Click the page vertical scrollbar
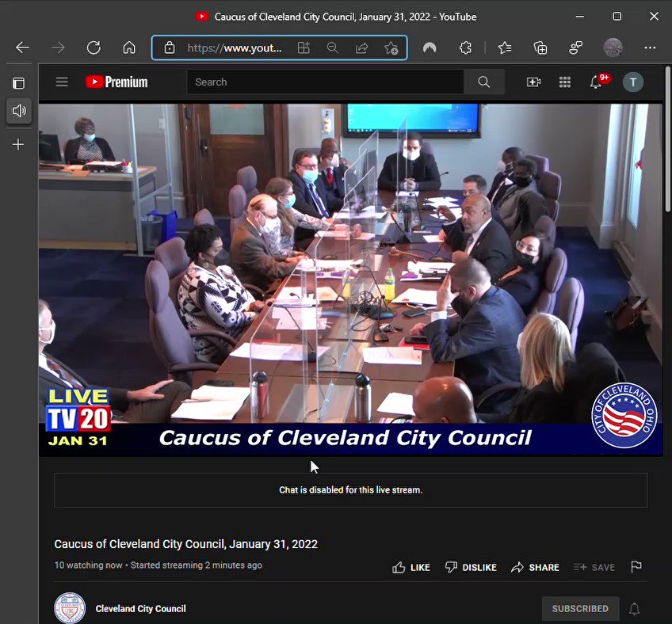The image size is (672, 624). 668,139
